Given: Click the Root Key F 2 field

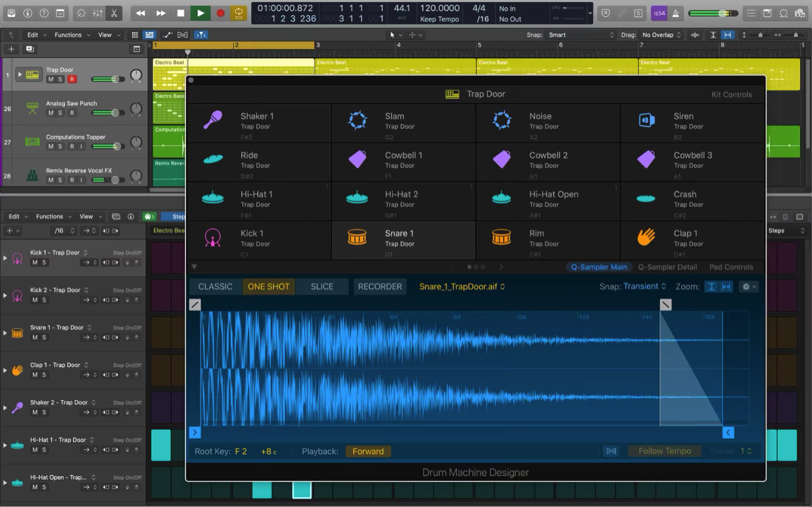Looking at the screenshot, I should 241,452.
